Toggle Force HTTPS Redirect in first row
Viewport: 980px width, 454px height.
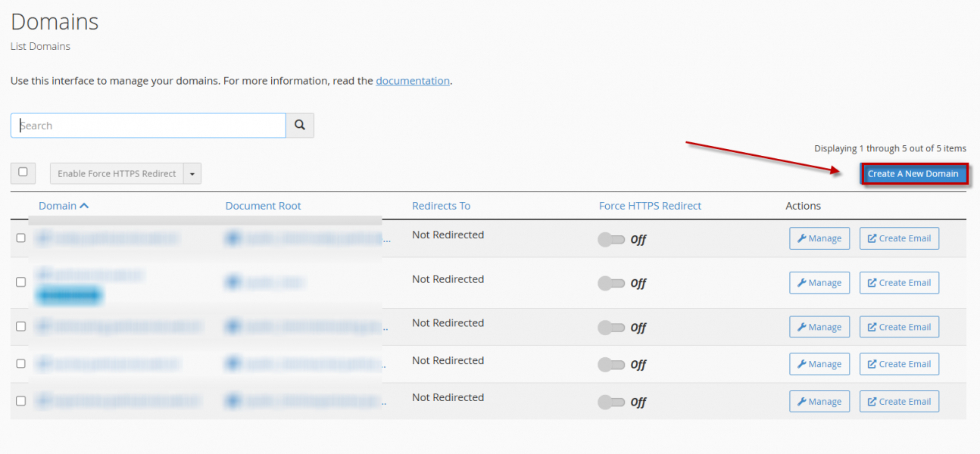[611, 240]
